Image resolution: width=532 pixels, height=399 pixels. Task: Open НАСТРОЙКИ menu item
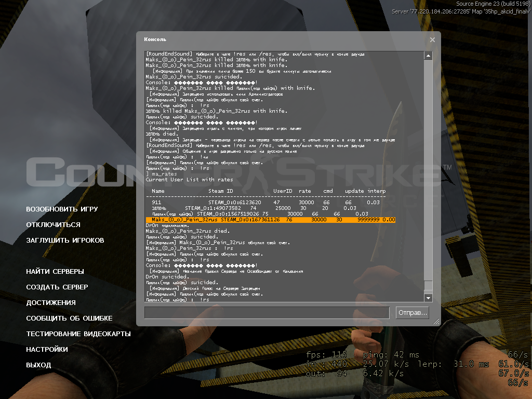(x=47, y=350)
